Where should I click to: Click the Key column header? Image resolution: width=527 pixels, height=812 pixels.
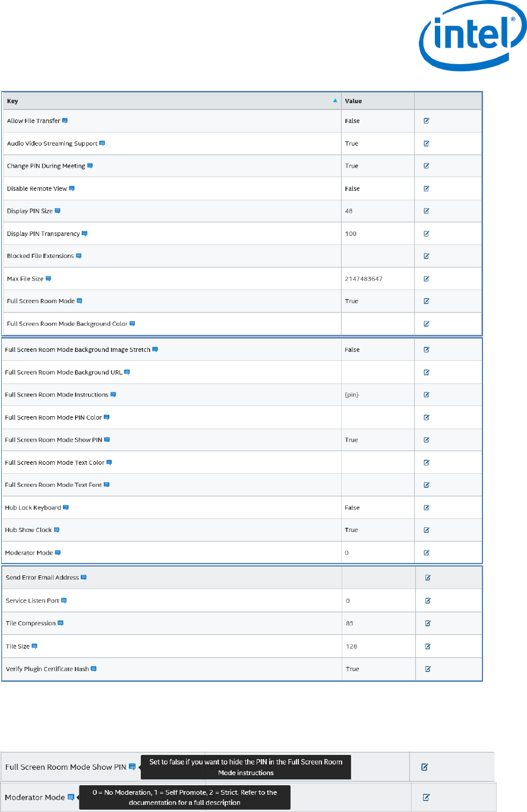[x=12, y=101]
